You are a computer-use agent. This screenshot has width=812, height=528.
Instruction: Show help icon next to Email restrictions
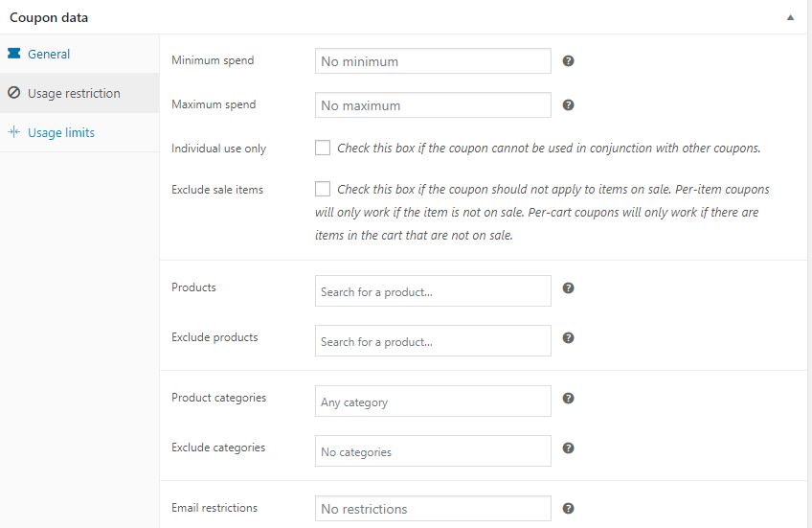(x=568, y=508)
